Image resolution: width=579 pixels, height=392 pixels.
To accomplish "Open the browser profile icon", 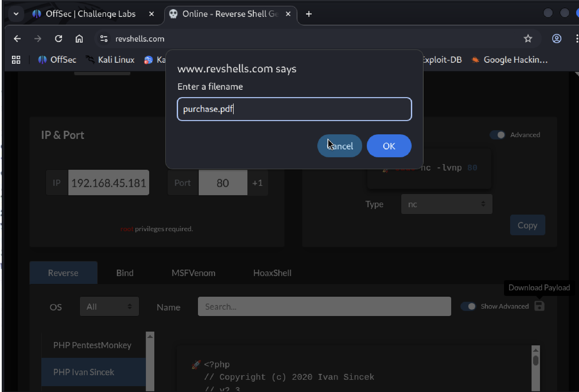I will tap(557, 39).
